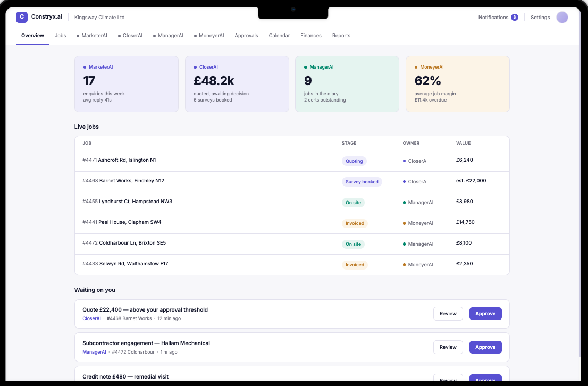588x386 pixels.
Task: Click the Subcontractor engagement — Hallam Mechanical title
Action: click(x=146, y=343)
